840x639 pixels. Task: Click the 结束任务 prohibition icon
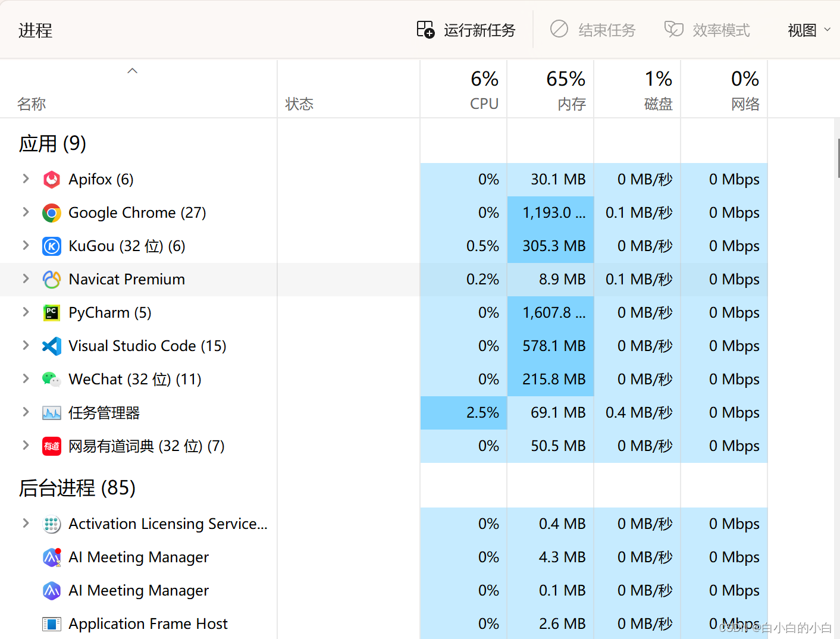pyautogui.click(x=559, y=29)
